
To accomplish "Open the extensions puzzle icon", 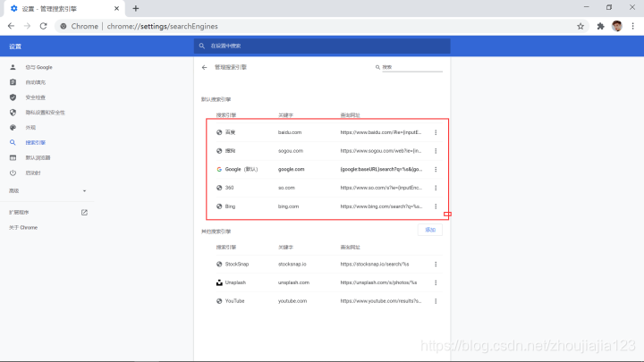I will click(600, 26).
